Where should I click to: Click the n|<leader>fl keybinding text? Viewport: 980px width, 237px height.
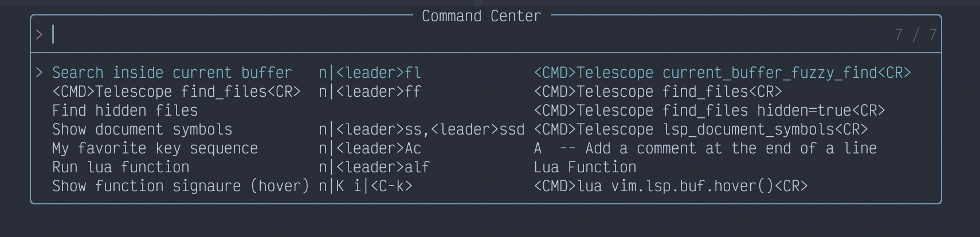click(370, 73)
